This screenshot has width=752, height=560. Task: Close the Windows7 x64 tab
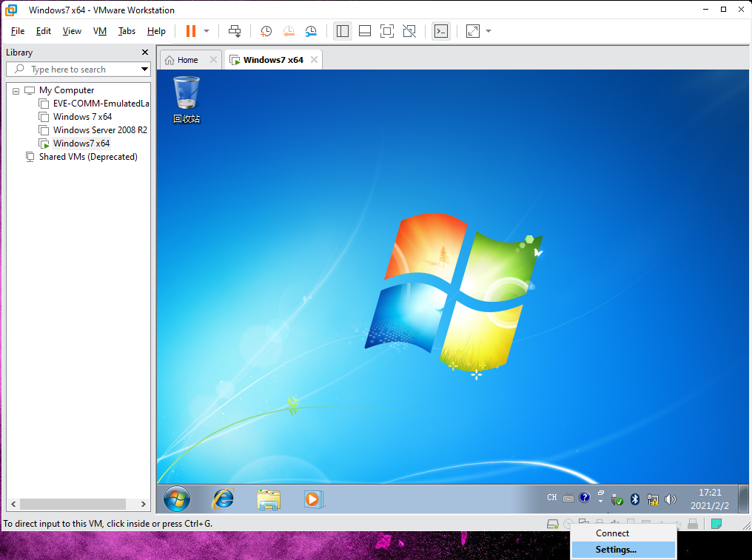[314, 60]
